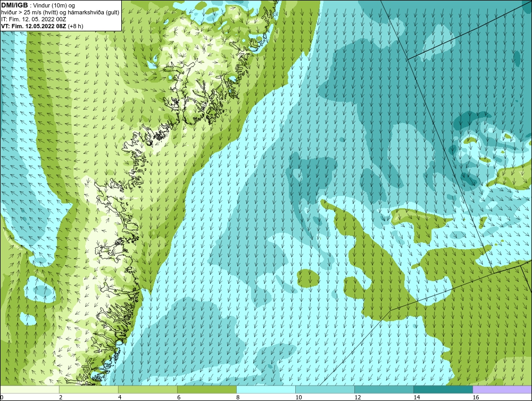Click the legend scale label "4"
Screen dimensions: 532x401
point(120,397)
